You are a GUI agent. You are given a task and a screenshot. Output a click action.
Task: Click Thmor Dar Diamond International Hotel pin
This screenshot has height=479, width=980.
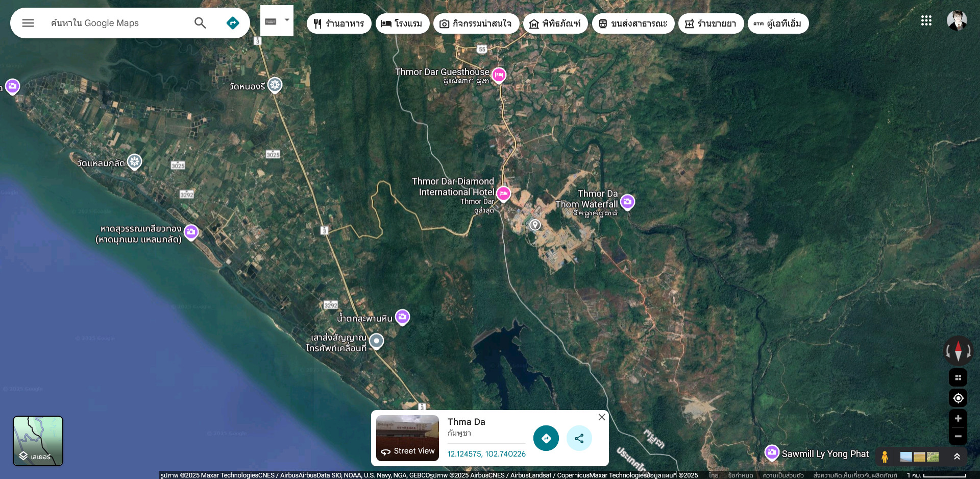coord(503,194)
